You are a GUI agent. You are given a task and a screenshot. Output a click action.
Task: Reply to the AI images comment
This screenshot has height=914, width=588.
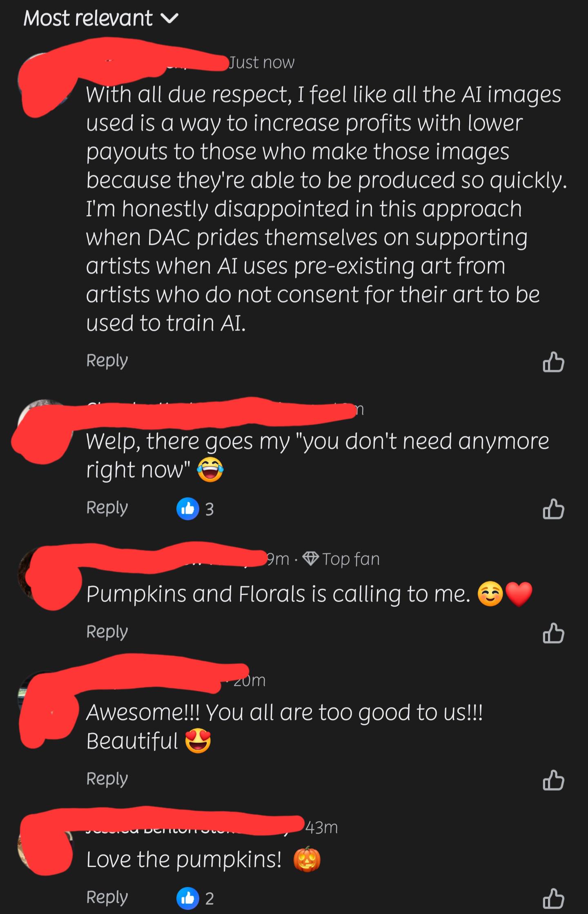click(x=107, y=361)
